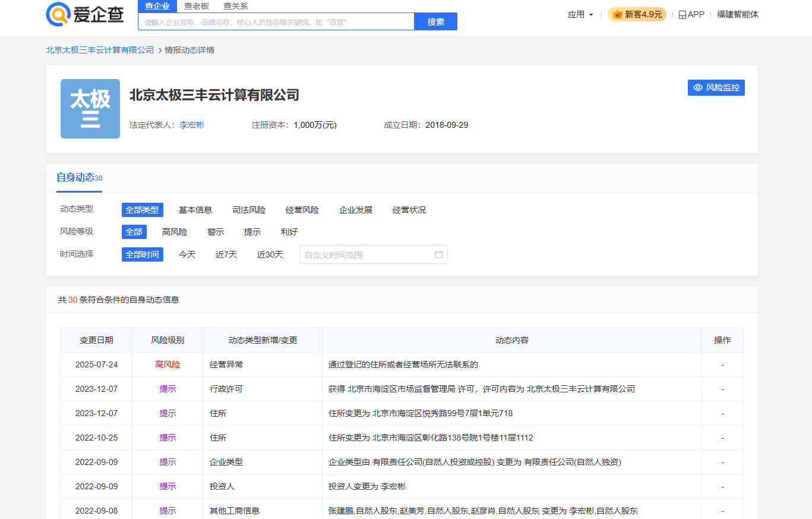Switch to the 查关系 tab
812x519 pixels.
click(236, 6)
